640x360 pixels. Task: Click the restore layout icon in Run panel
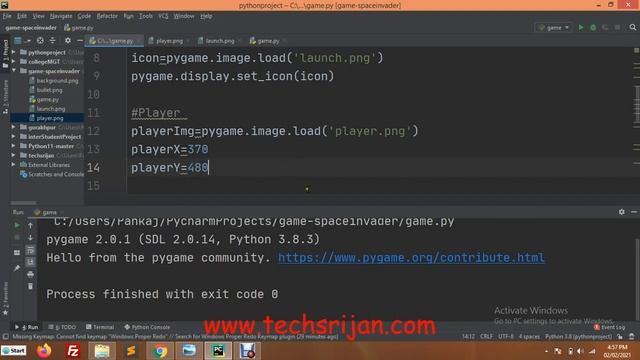17,253
